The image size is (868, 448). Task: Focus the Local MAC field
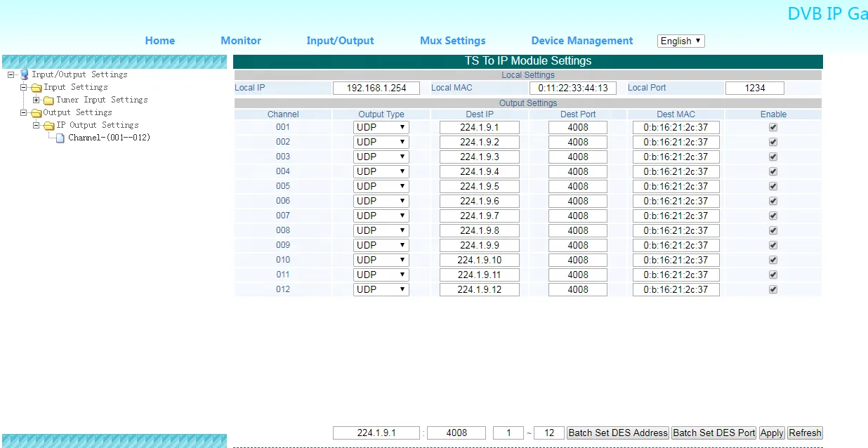tap(573, 88)
